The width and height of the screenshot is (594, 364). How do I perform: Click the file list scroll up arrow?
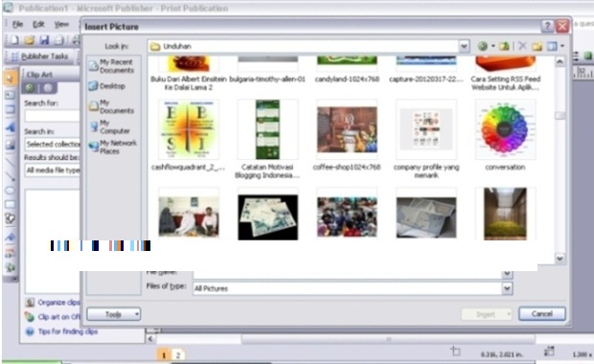(560, 61)
